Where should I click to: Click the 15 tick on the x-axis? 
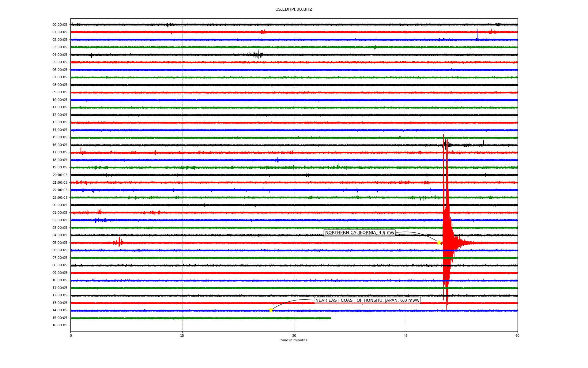click(182, 335)
